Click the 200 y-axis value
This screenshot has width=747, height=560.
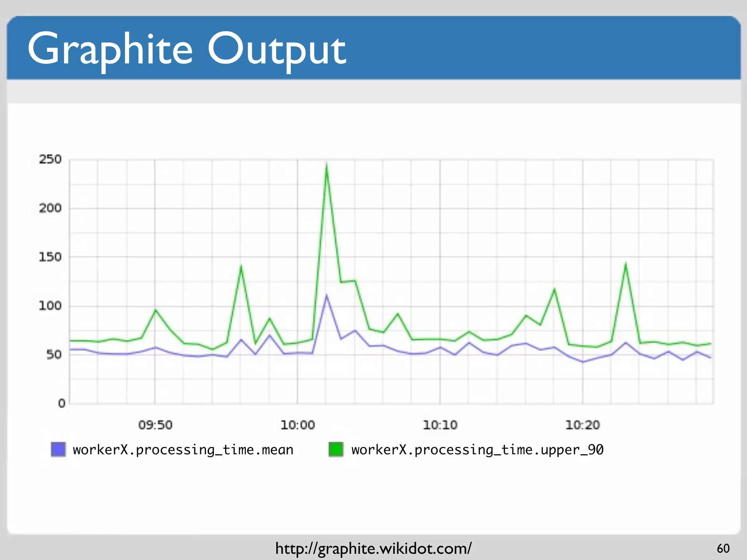pos(50,208)
